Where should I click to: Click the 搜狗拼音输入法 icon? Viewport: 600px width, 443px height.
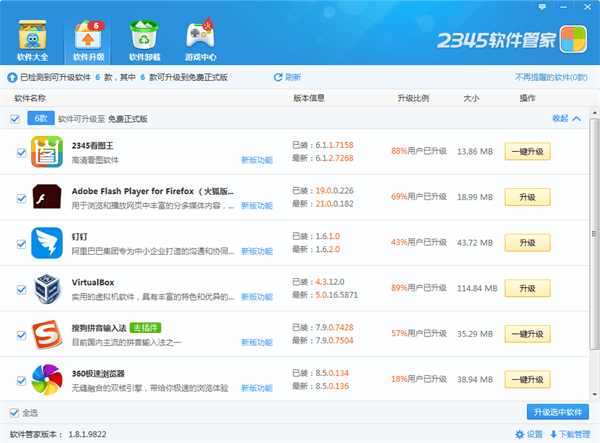pos(47,333)
